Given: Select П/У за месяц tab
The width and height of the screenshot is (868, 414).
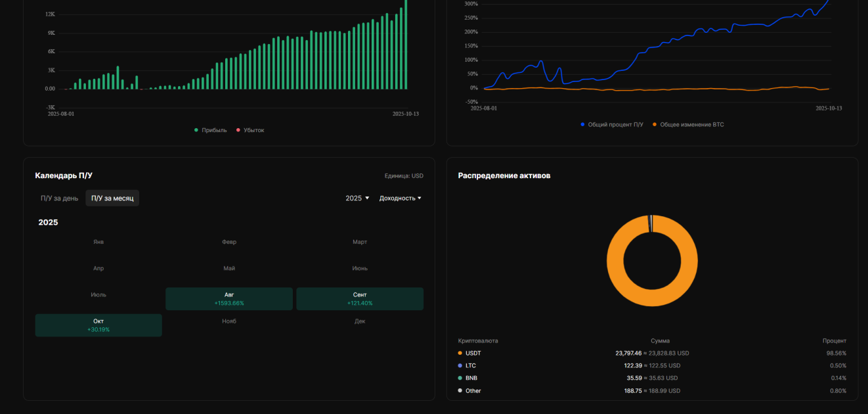Looking at the screenshot, I should tap(112, 198).
